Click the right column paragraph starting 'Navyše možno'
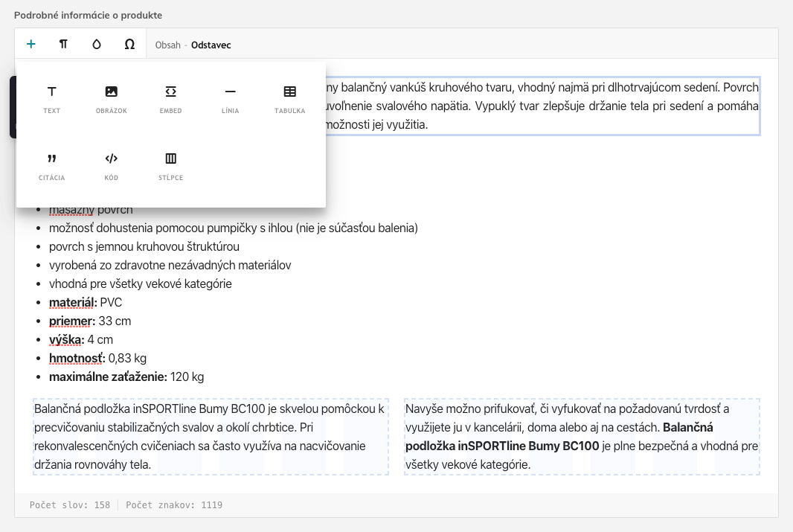This screenshot has height=532, width=793. click(x=582, y=437)
